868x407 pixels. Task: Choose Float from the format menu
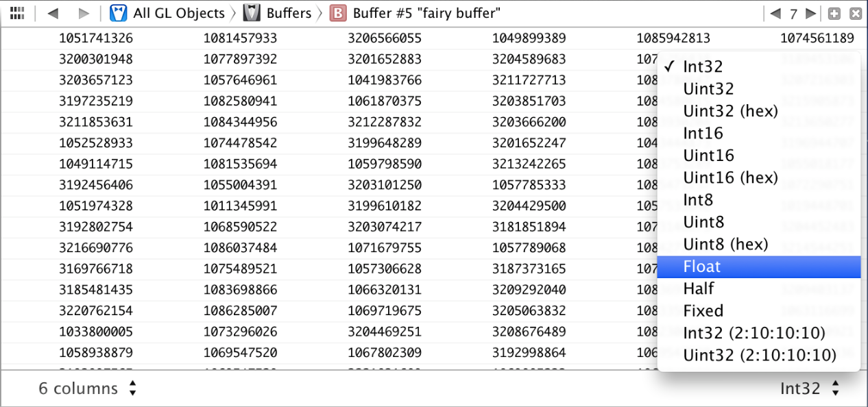point(702,267)
